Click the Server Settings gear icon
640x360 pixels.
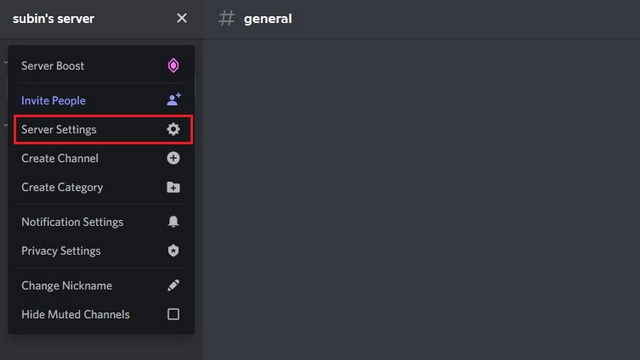point(173,129)
